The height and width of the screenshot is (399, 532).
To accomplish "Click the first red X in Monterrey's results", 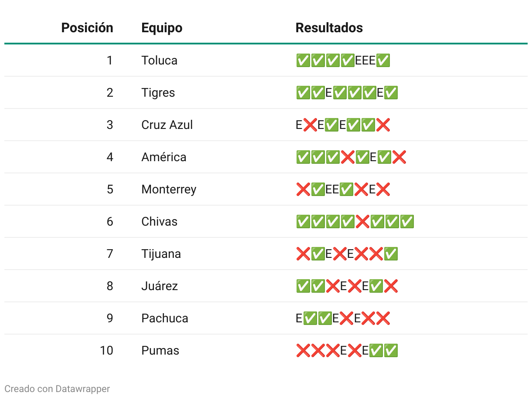I will click(303, 189).
